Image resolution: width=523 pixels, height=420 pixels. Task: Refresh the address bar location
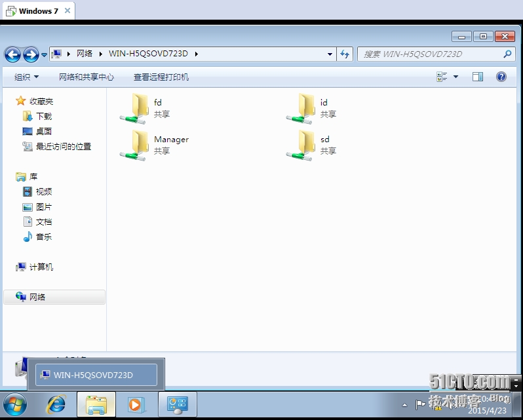(345, 54)
